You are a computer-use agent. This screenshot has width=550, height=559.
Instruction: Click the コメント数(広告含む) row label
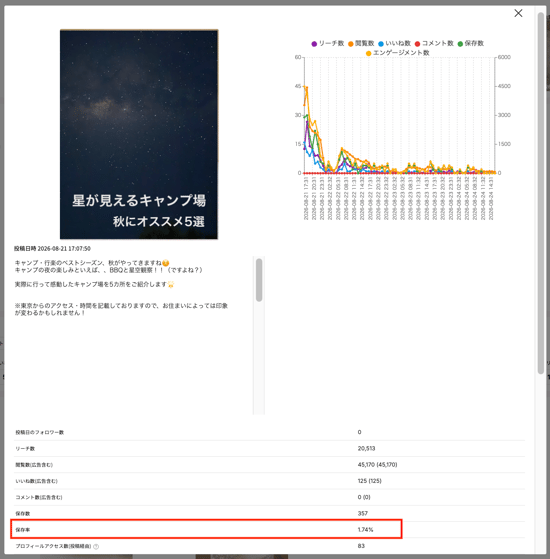pyautogui.click(x=39, y=497)
